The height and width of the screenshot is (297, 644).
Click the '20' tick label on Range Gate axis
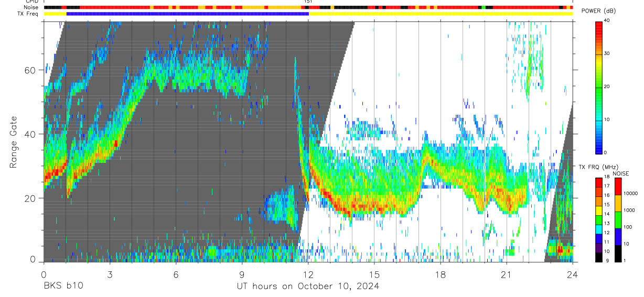[31, 198]
